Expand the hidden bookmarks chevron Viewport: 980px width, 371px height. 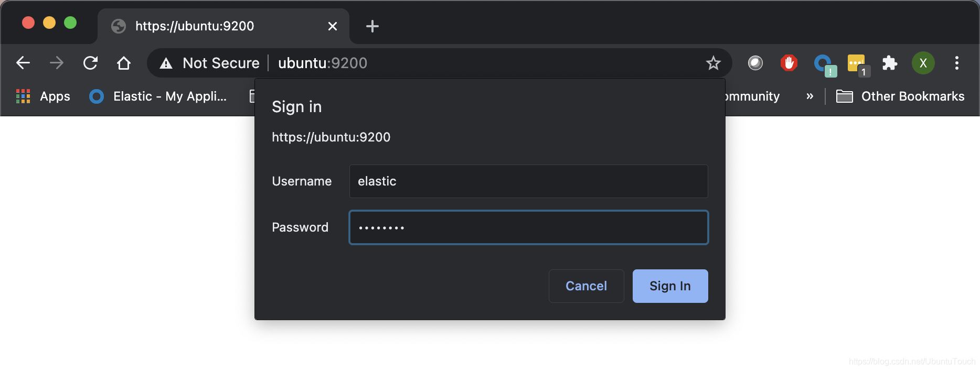click(x=809, y=96)
